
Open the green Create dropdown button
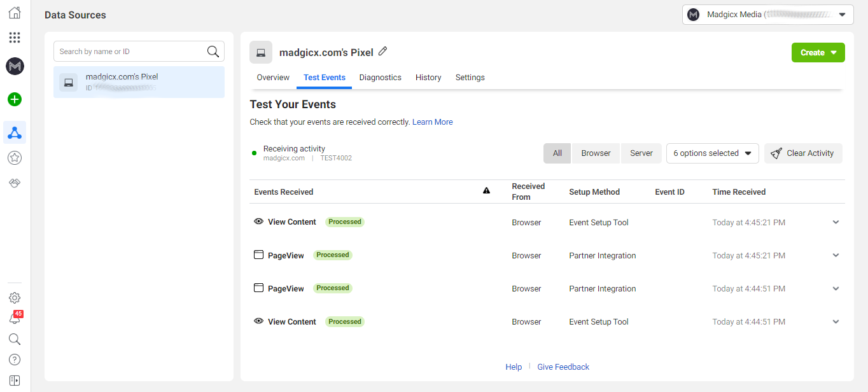click(818, 53)
